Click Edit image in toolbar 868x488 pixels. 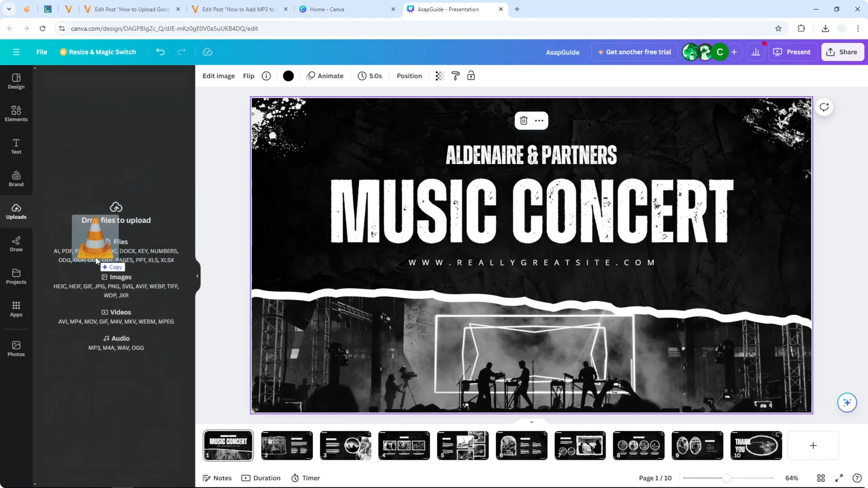click(218, 76)
